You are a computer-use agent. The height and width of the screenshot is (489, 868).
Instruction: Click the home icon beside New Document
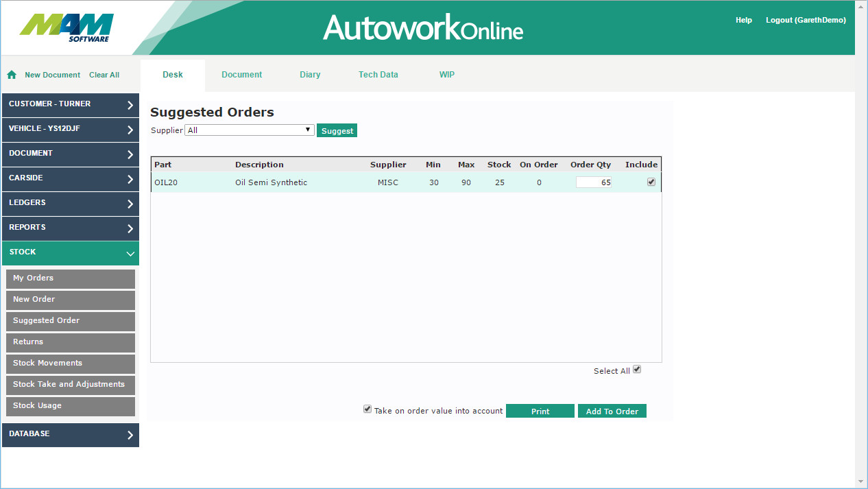point(12,75)
